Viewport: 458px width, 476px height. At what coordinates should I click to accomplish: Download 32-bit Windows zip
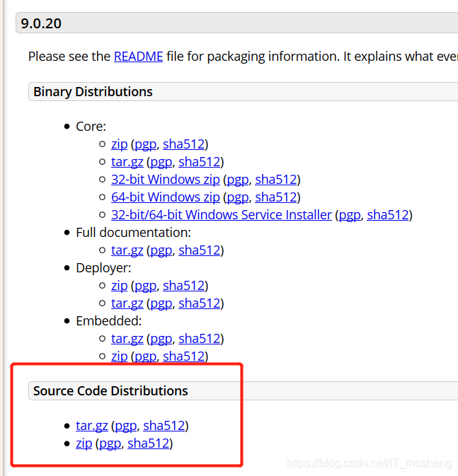click(166, 180)
